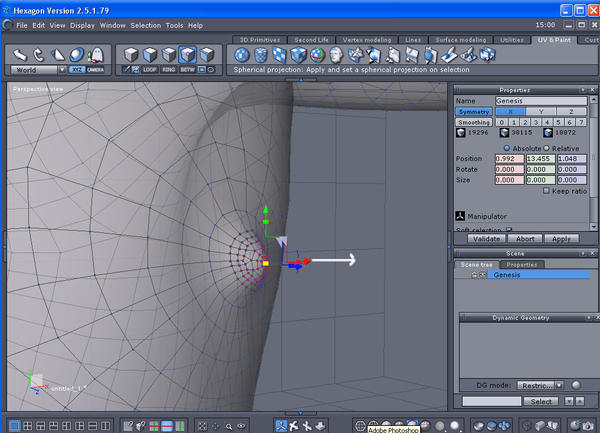Click the CAMERA manipulator mode button
The image size is (600, 433).
click(x=95, y=70)
